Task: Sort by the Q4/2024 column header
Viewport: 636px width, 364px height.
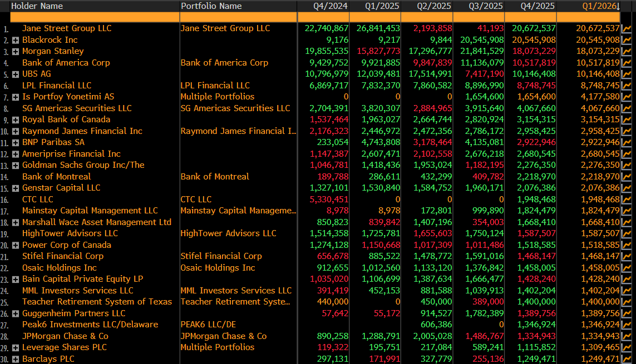Action: pyautogui.click(x=323, y=6)
